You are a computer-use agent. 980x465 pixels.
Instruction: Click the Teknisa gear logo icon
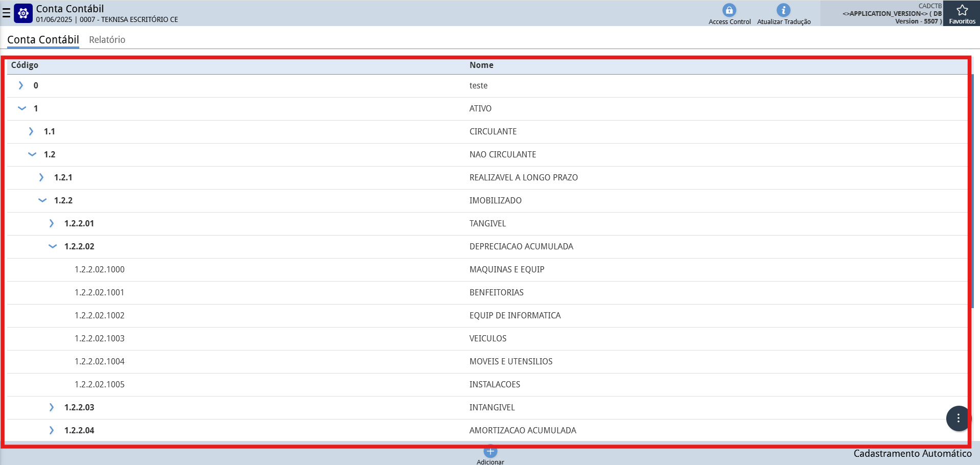(x=24, y=13)
